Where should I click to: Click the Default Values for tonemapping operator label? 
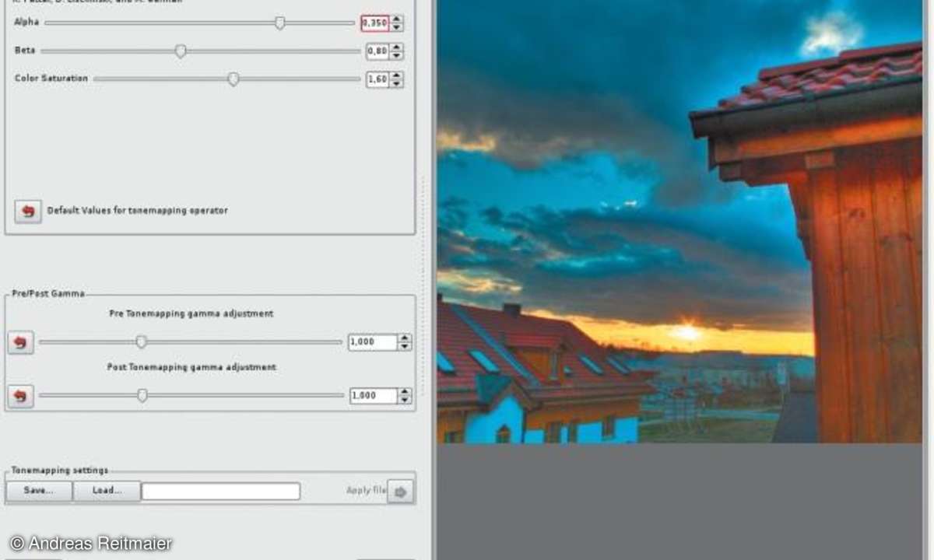click(138, 210)
